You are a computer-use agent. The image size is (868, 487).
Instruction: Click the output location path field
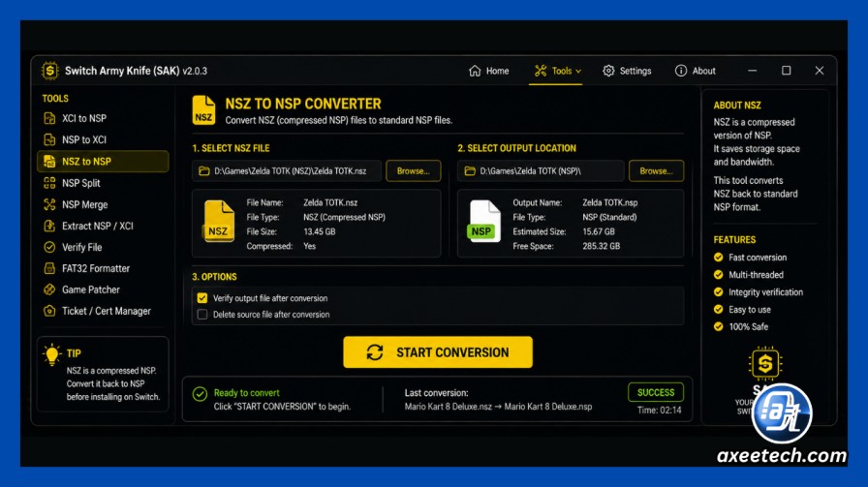pos(541,171)
